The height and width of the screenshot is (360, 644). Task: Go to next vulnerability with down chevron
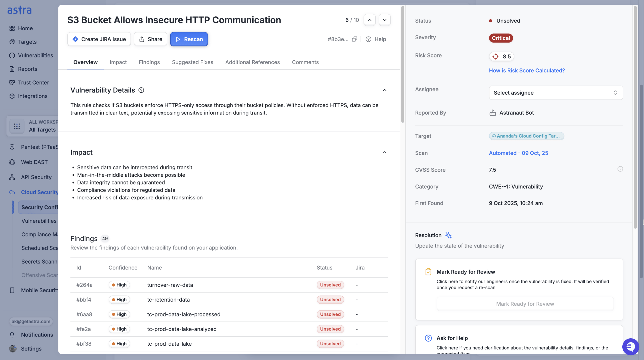tap(385, 20)
